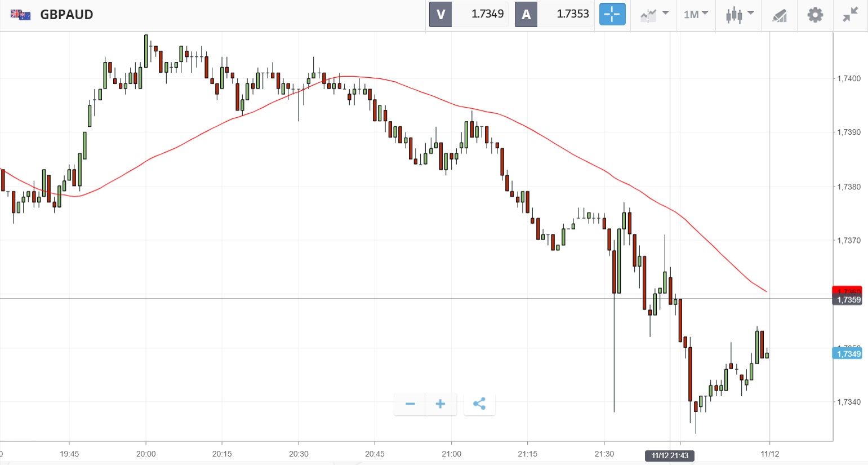Image resolution: width=868 pixels, height=465 pixels.
Task: Zoom in chart with plus button
Action: click(440, 404)
